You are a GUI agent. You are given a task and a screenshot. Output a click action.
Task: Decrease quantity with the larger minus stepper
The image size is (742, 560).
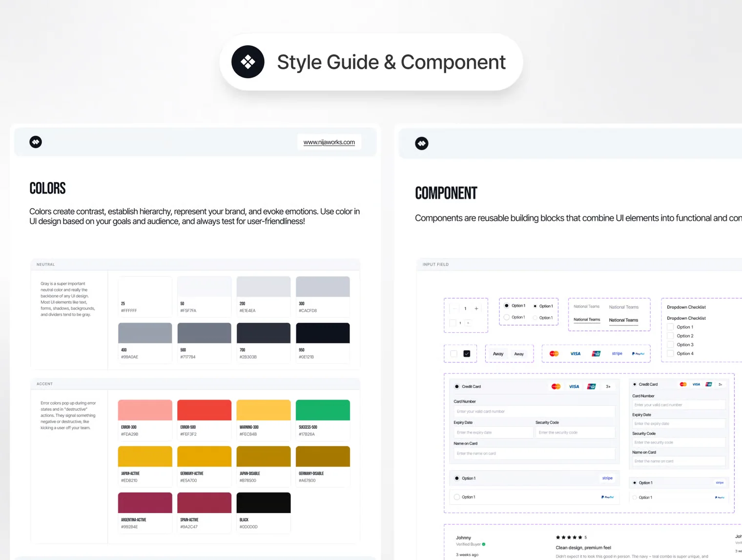tap(454, 308)
